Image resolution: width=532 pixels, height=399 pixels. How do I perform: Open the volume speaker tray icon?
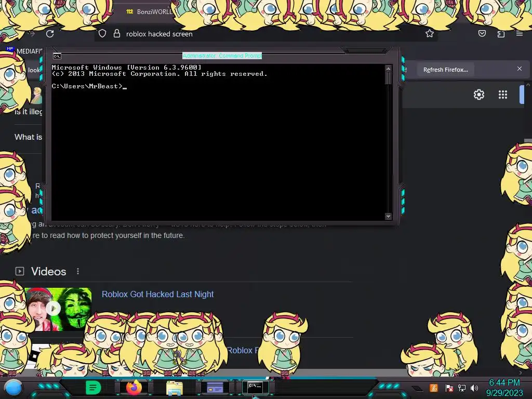coord(474,388)
